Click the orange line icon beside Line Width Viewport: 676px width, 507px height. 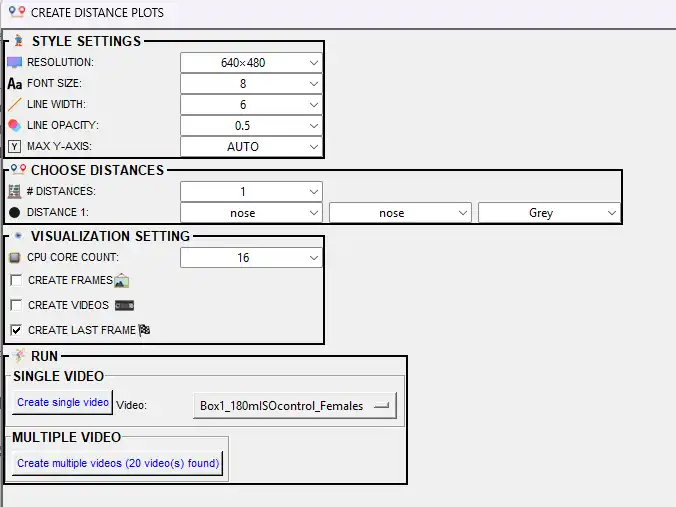pyautogui.click(x=15, y=104)
